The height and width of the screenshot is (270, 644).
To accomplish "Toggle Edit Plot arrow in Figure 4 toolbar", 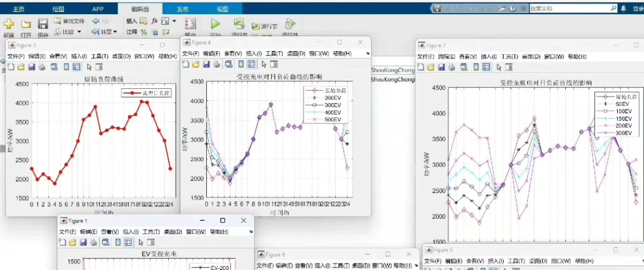I will pos(264,64).
